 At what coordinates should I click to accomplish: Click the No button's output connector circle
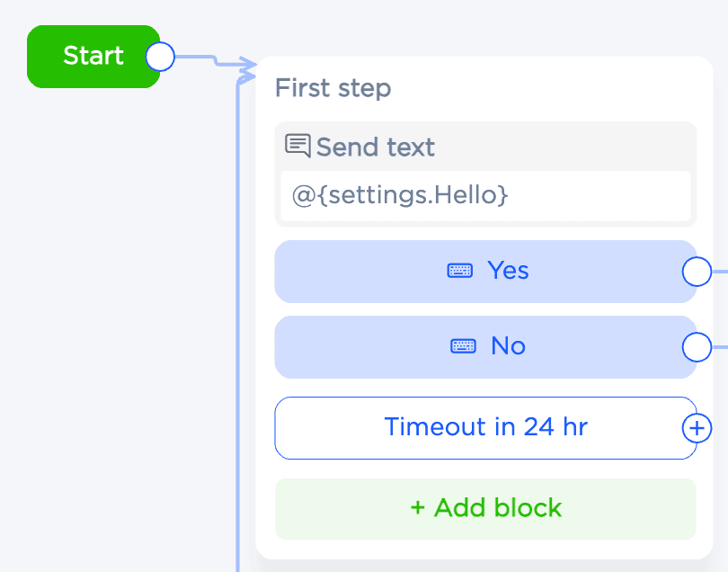point(697,346)
